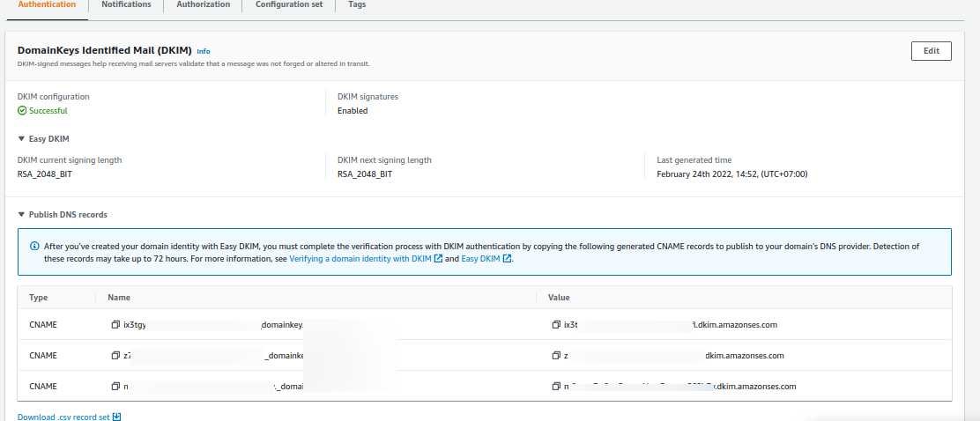Open the Authorization tab
The height and width of the screenshot is (421, 980).
[203, 4]
